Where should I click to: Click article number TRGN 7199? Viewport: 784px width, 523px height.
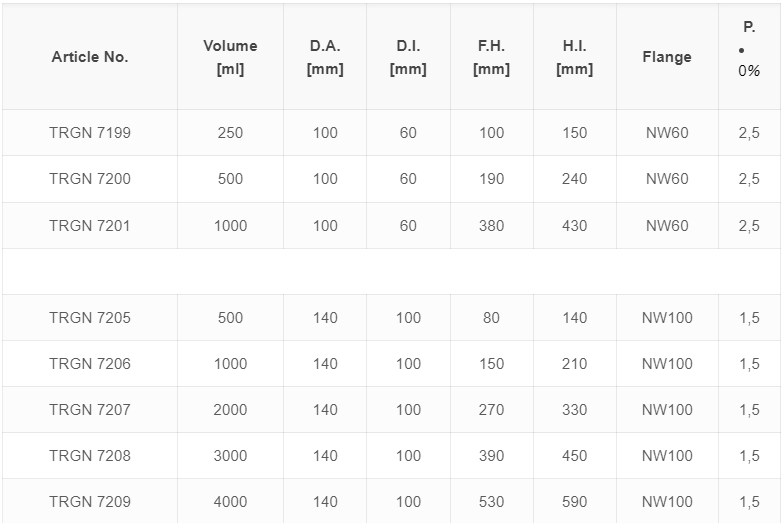(90, 133)
